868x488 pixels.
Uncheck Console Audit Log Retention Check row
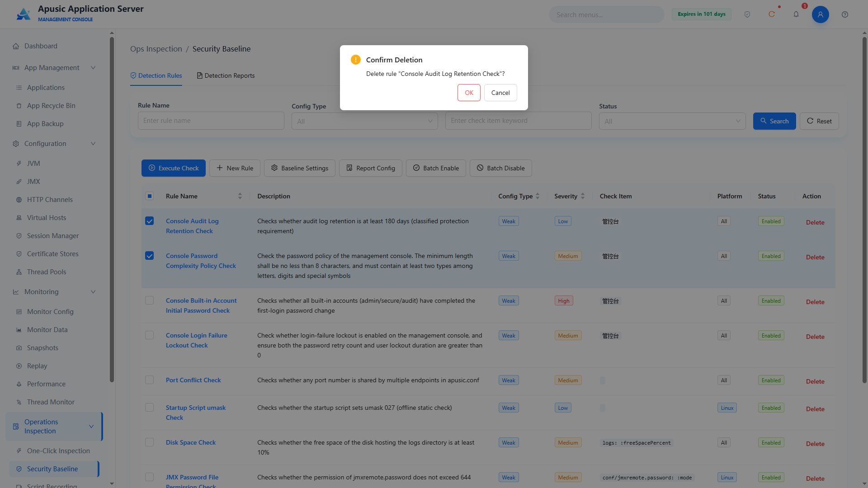[x=150, y=221]
